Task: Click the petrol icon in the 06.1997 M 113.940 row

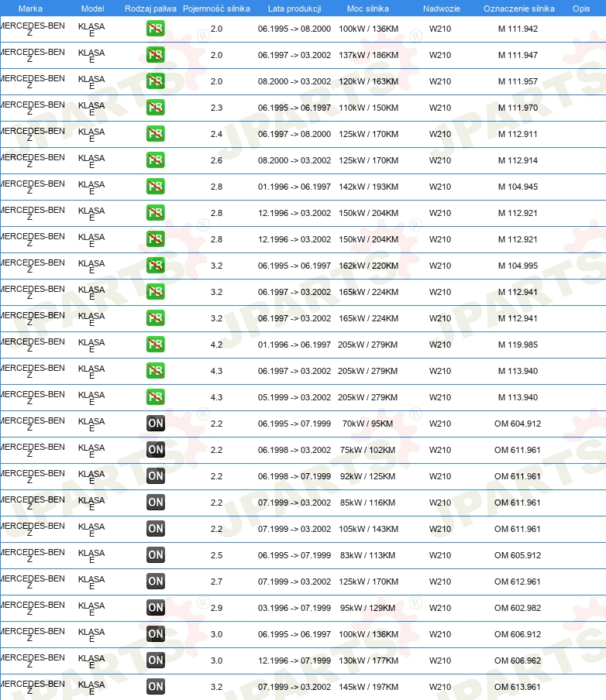Action: pyautogui.click(x=156, y=371)
